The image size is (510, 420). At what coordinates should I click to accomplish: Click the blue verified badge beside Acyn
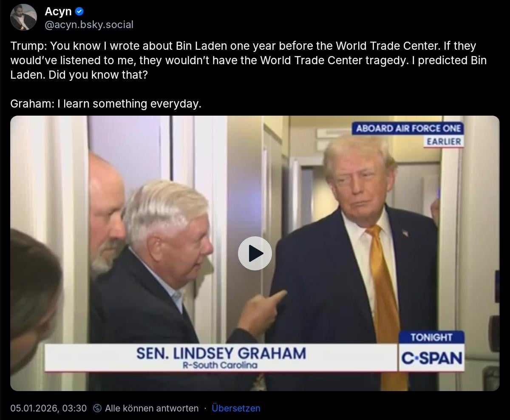click(x=79, y=12)
